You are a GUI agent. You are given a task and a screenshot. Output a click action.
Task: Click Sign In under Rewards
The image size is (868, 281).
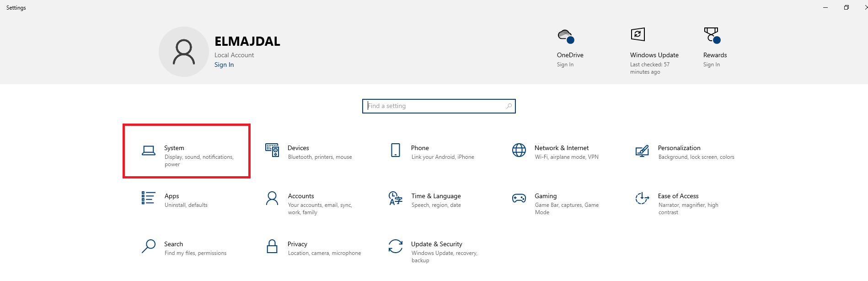712,65
